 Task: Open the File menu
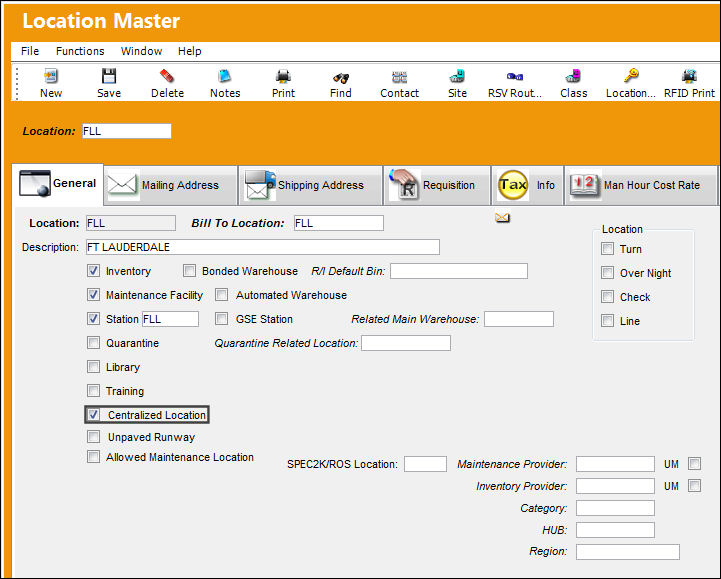point(30,51)
